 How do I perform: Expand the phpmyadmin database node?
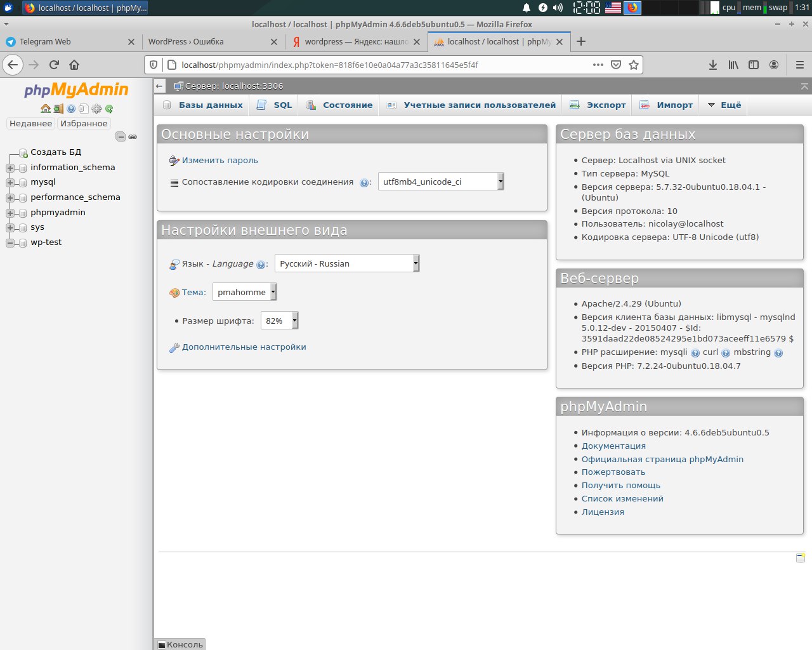point(10,213)
